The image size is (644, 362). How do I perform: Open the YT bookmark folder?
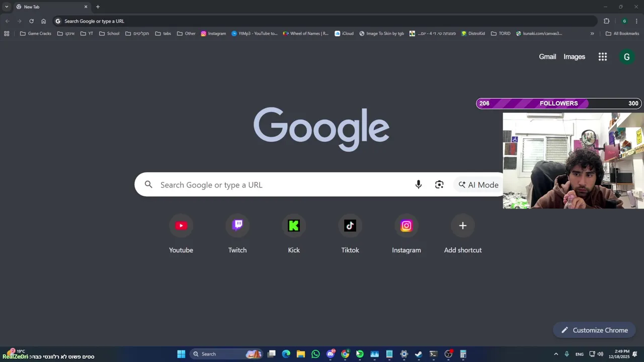click(87, 34)
